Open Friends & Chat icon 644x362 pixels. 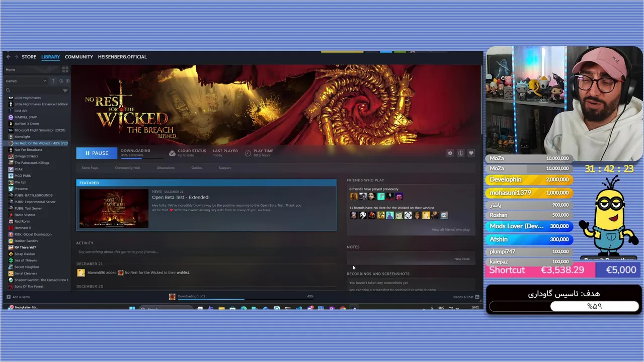click(x=477, y=297)
